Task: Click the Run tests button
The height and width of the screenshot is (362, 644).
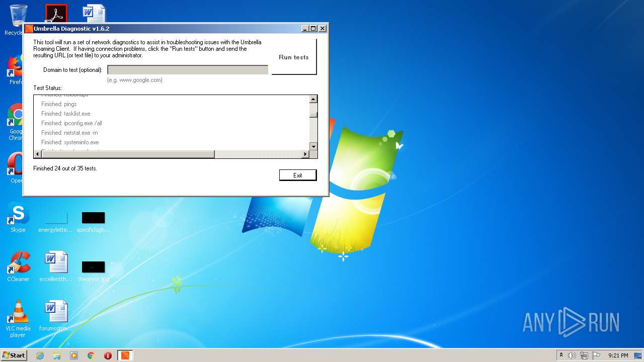Action: 294,56
